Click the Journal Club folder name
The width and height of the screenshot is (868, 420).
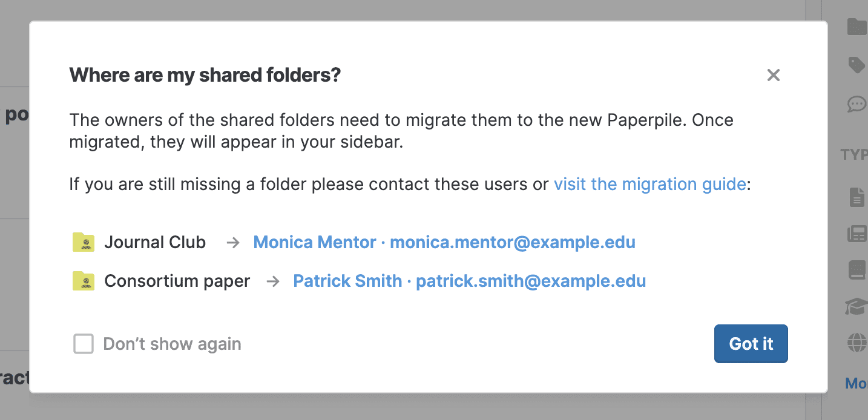[x=155, y=243]
